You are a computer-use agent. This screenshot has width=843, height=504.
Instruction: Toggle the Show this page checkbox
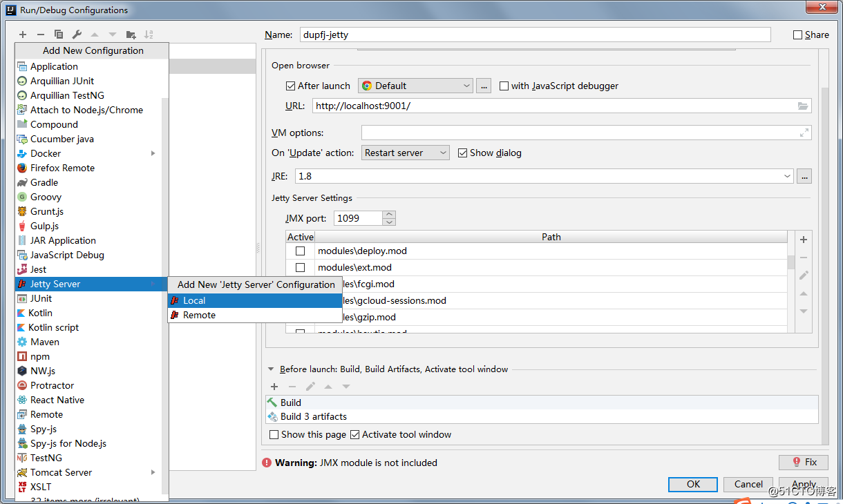tap(274, 434)
